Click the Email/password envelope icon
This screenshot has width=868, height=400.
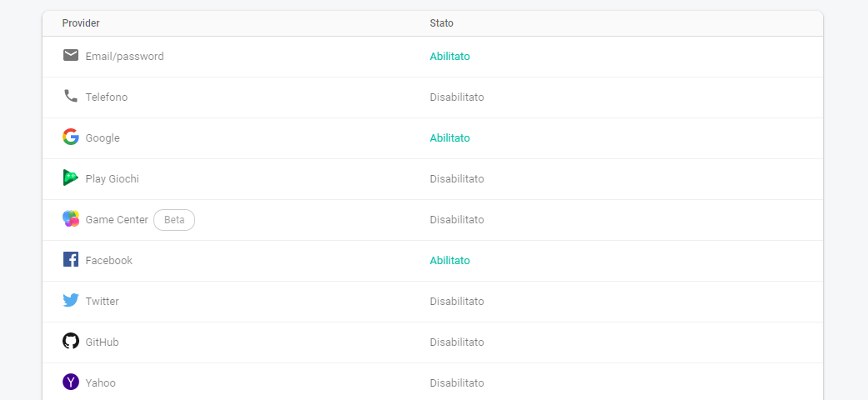[x=70, y=55]
